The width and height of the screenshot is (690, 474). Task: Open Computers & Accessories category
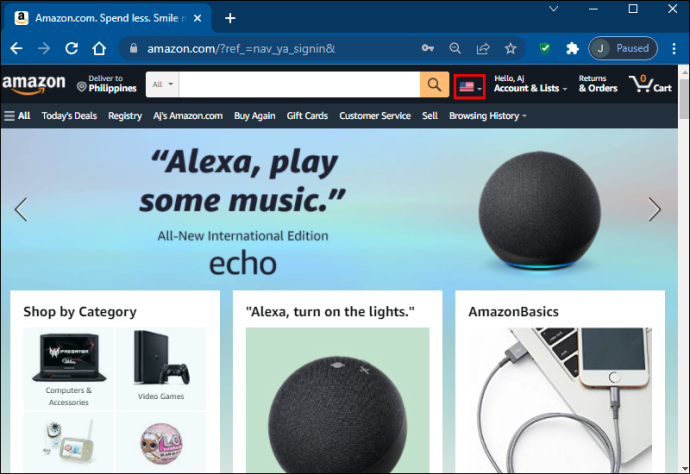69,369
